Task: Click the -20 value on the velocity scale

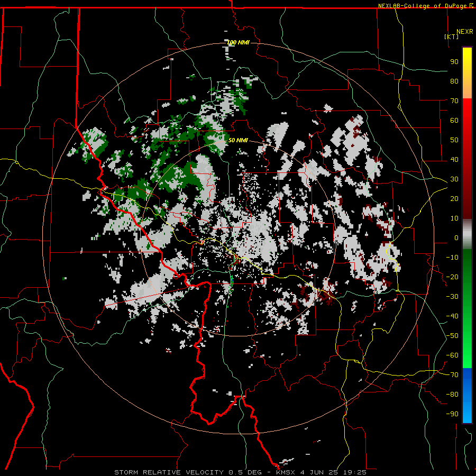Action: (452, 277)
